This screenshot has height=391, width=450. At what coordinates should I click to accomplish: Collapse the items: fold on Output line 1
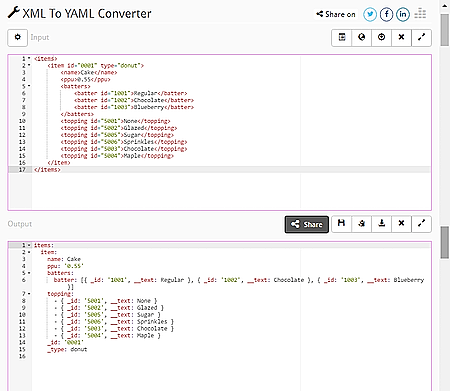coord(29,245)
